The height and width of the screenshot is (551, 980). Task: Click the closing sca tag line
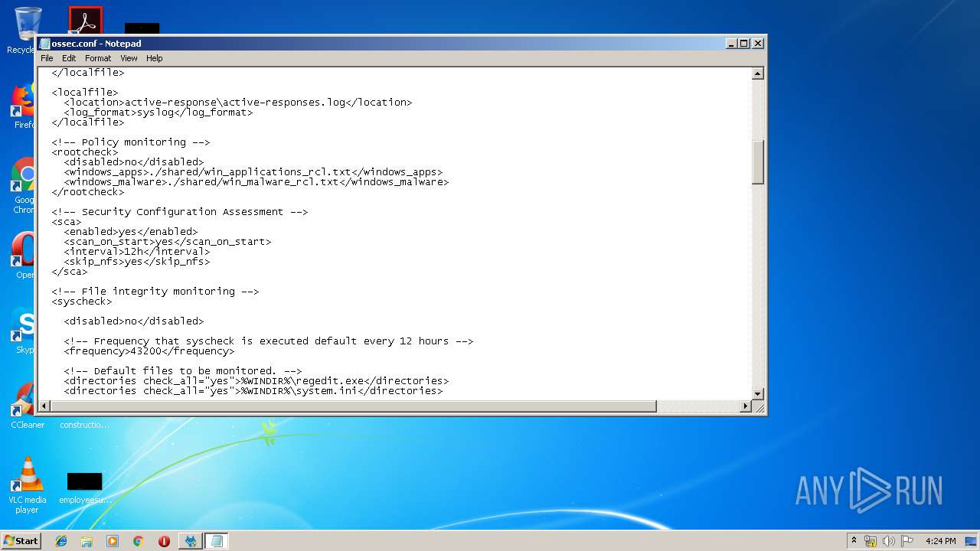pyautogui.click(x=70, y=272)
